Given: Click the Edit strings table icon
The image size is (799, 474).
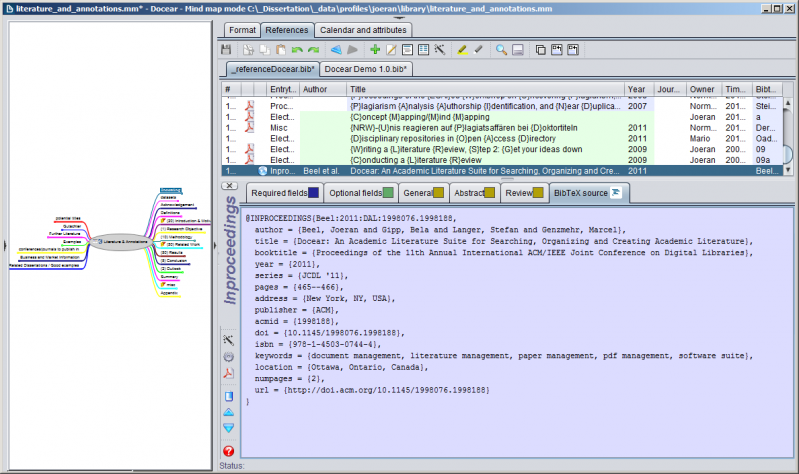Looking at the screenshot, I should [x=423, y=49].
